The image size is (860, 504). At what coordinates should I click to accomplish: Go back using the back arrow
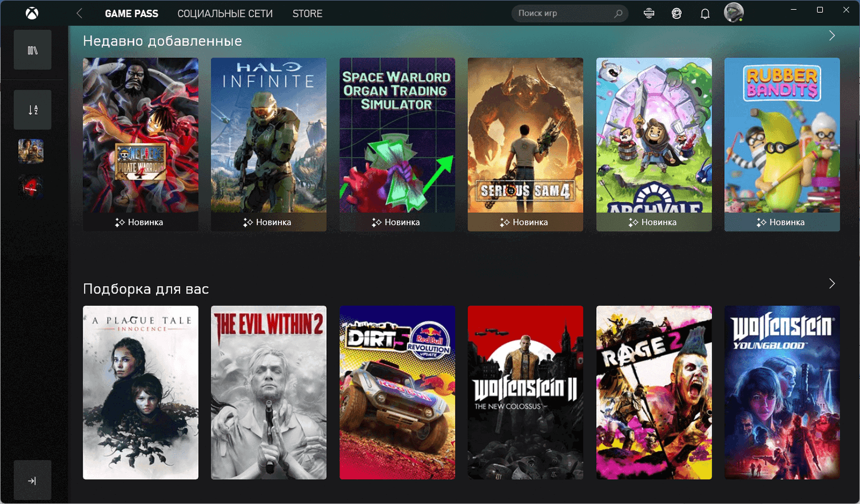(79, 13)
